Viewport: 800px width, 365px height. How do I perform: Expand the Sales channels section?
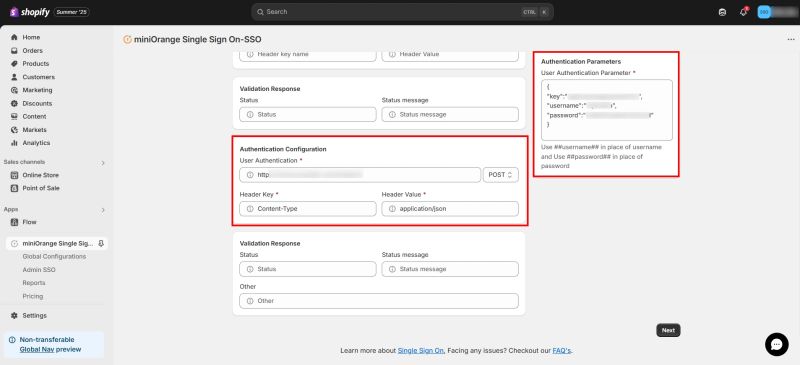click(x=103, y=162)
